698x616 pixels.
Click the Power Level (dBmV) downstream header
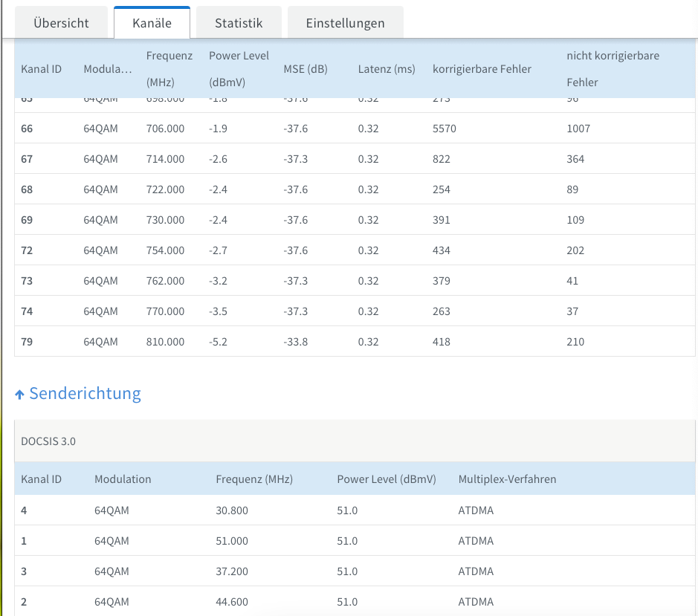[239, 68]
